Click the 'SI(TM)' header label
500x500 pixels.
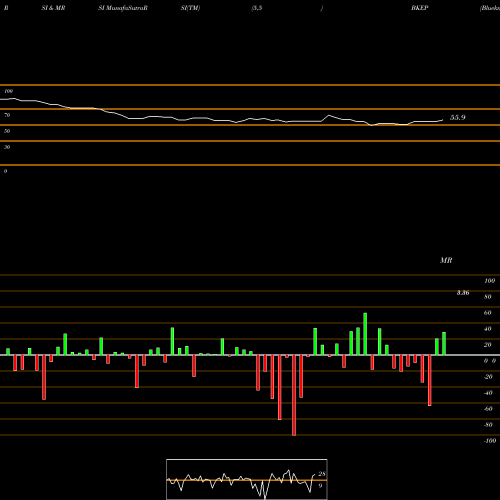coord(190,8)
